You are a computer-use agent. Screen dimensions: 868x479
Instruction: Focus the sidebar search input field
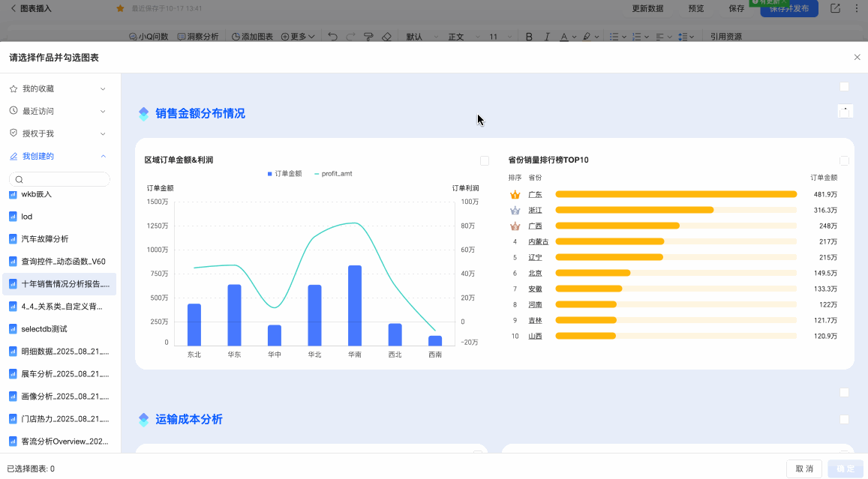point(59,179)
